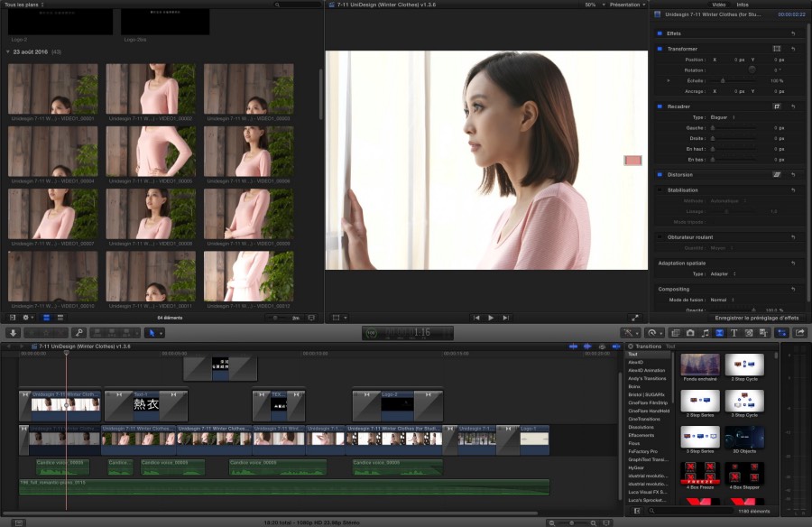Enable the Stabilisation checkbox
The height and width of the screenshot is (527, 812).
point(660,190)
